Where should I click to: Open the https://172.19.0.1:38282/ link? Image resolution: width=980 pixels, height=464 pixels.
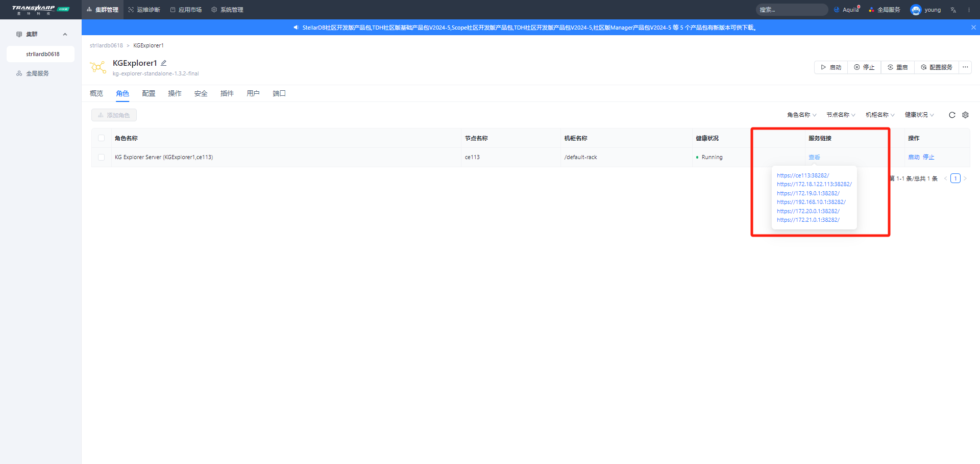(x=808, y=193)
